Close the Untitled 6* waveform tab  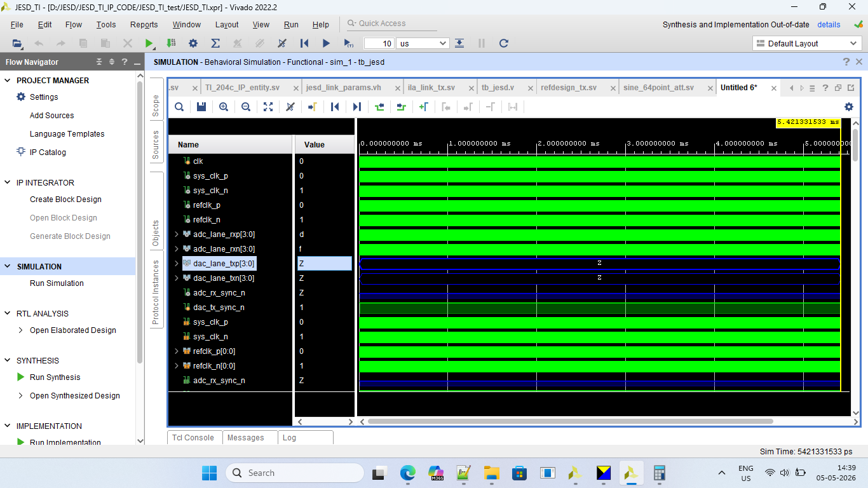(x=773, y=88)
